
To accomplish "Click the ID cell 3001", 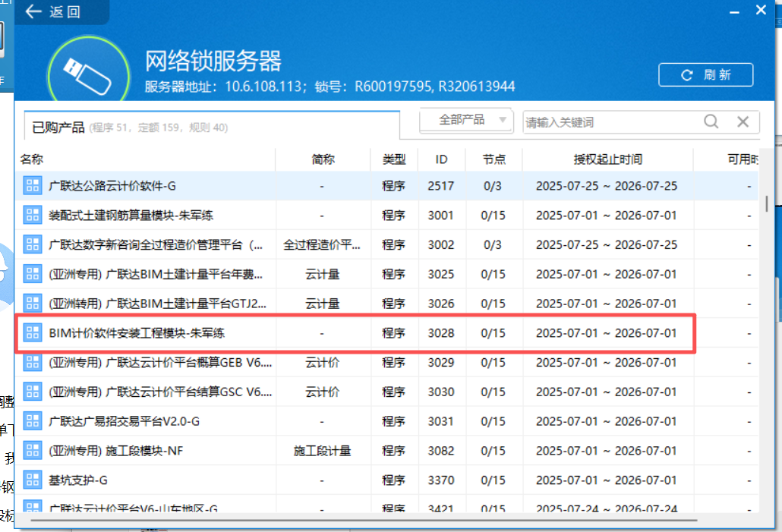I will (x=441, y=216).
